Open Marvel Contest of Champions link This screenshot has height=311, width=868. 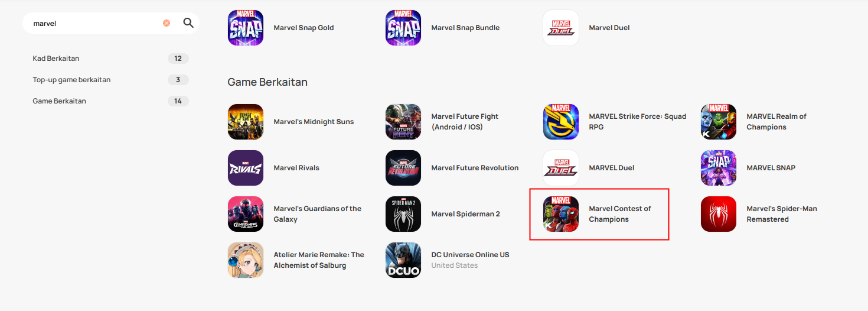[620, 214]
